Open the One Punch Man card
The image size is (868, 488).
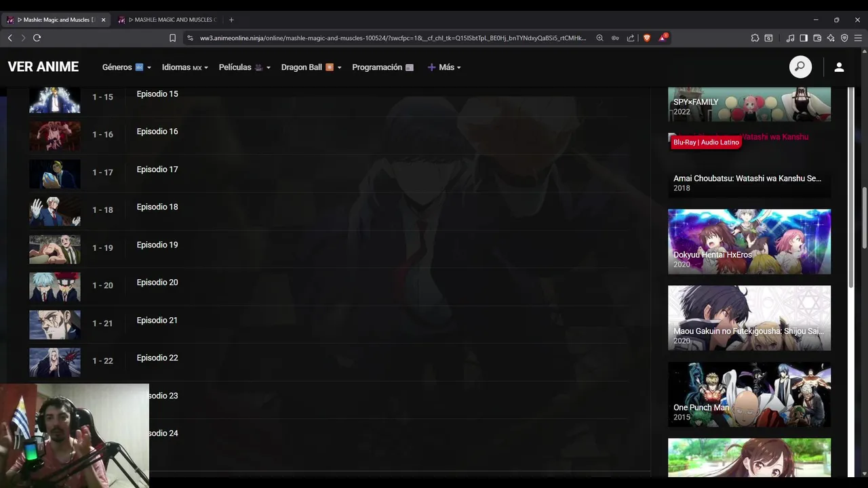[749, 394]
